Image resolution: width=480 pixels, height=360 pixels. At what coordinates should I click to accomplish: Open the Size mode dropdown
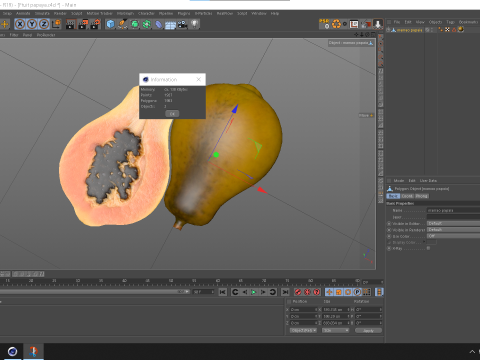click(x=335, y=330)
